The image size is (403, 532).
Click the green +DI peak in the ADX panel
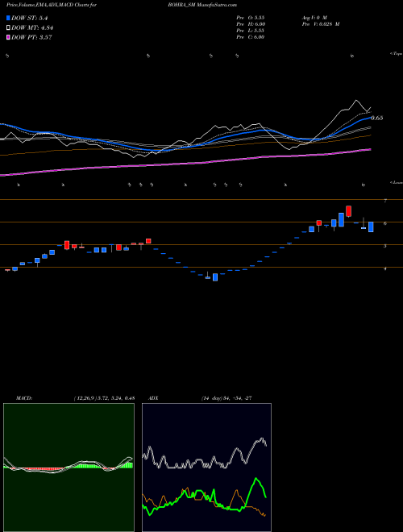pos(256,478)
